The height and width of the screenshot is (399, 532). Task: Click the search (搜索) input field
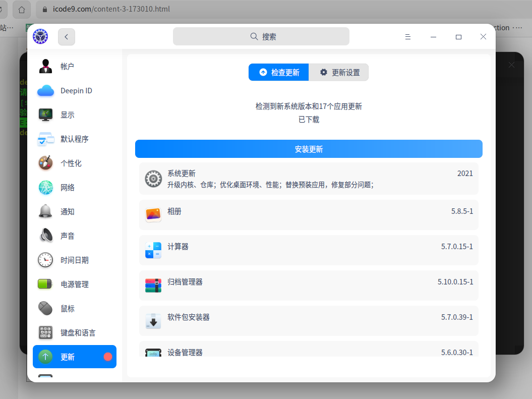[x=261, y=36]
